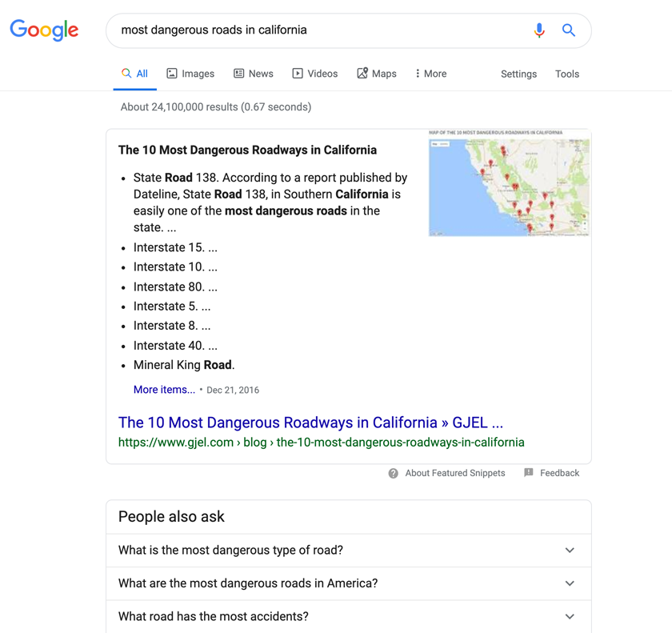Screen dimensions: 672x633
Task: Click the Google logo
Action: click(x=44, y=30)
